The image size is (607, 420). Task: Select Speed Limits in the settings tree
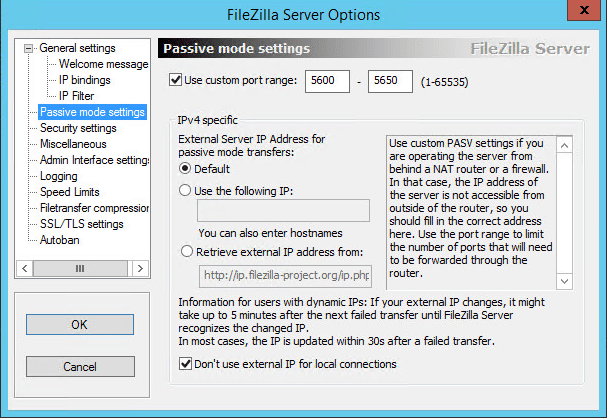click(69, 192)
